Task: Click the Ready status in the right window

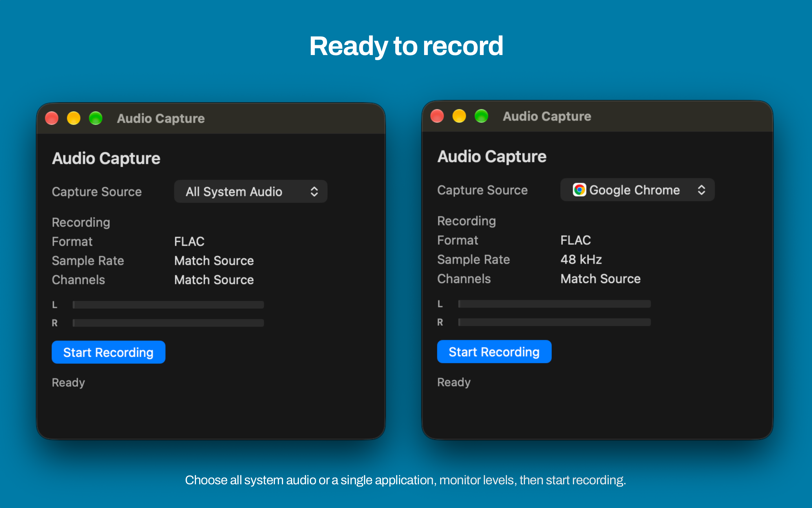Action: pos(454,382)
